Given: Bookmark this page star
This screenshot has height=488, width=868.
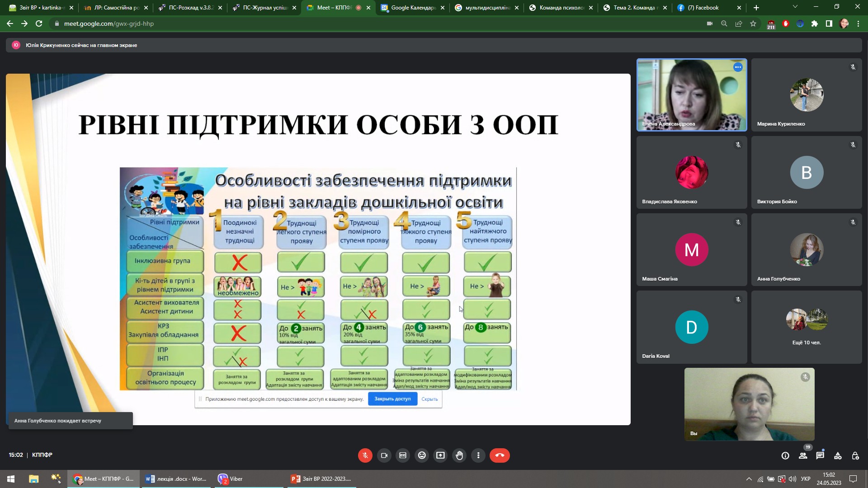Looking at the screenshot, I should point(753,23).
